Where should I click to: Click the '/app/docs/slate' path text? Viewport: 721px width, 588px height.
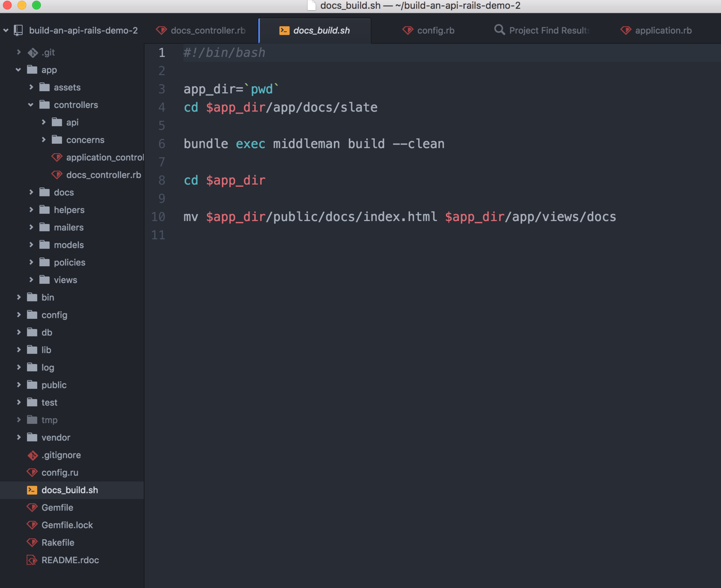[x=321, y=107]
